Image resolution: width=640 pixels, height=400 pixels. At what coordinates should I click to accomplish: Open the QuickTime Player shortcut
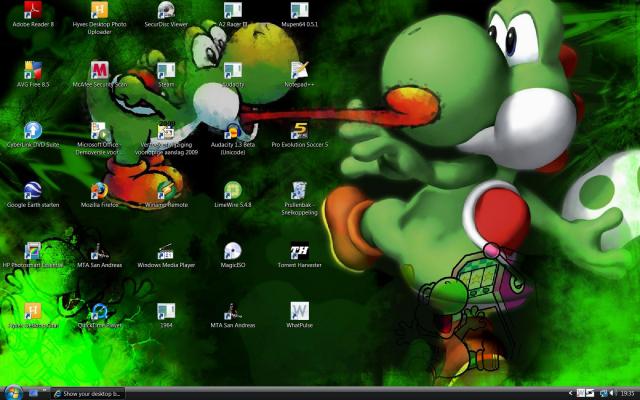[100, 311]
